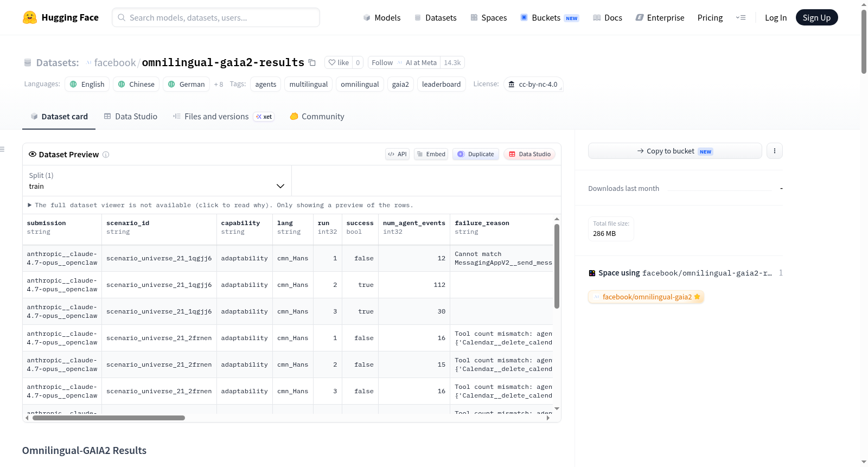
Task: Expand the full dataset viewer not available notice
Action: (220, 205)
